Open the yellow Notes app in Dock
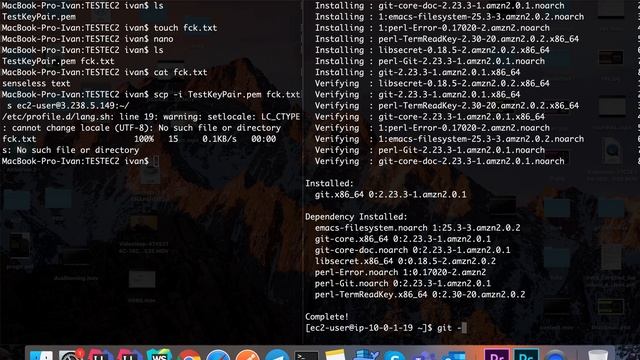 [x=336, y=355]
